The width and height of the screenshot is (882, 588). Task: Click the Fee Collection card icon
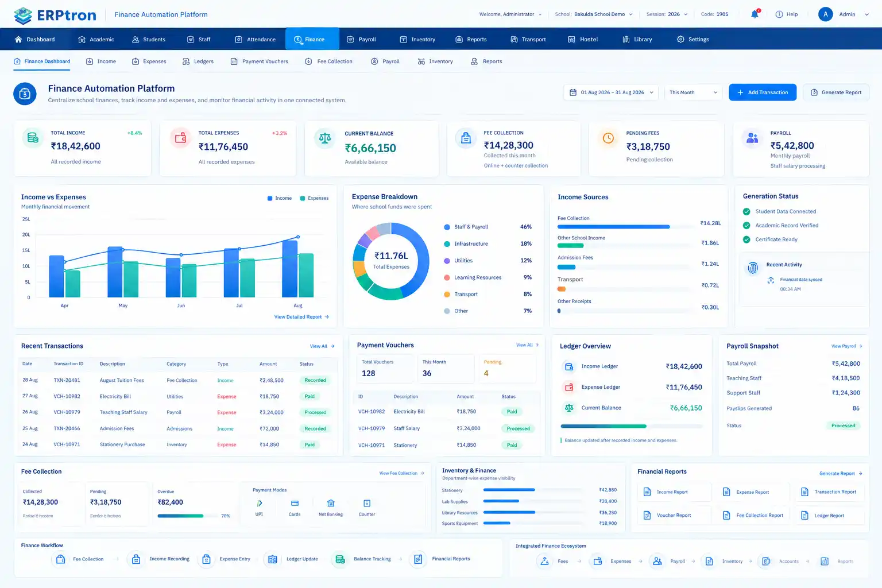[466, 138]
